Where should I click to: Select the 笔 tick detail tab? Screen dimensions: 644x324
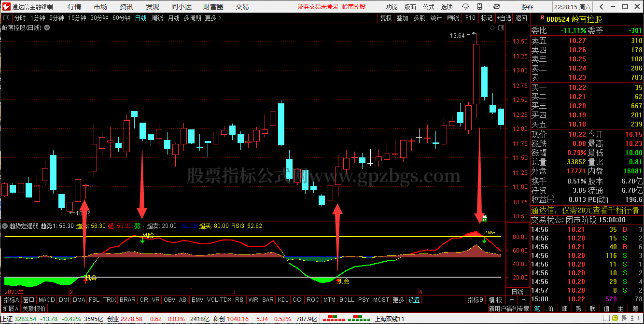tap(537, 309)
